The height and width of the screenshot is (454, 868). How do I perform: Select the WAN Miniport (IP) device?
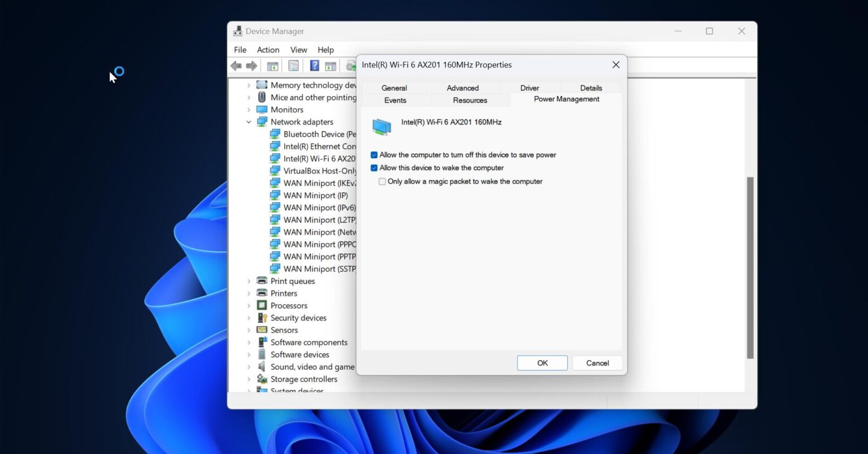tap(315, 195)
